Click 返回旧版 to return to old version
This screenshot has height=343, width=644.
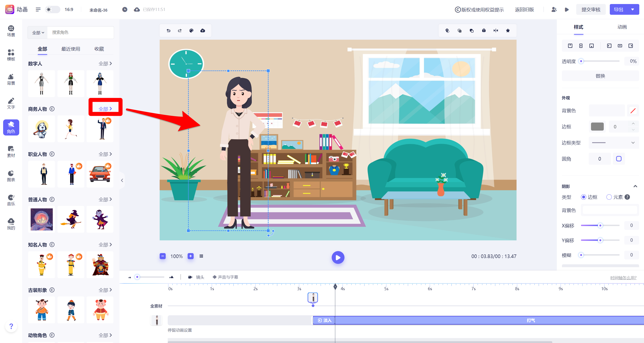click(x=524, y=9)
